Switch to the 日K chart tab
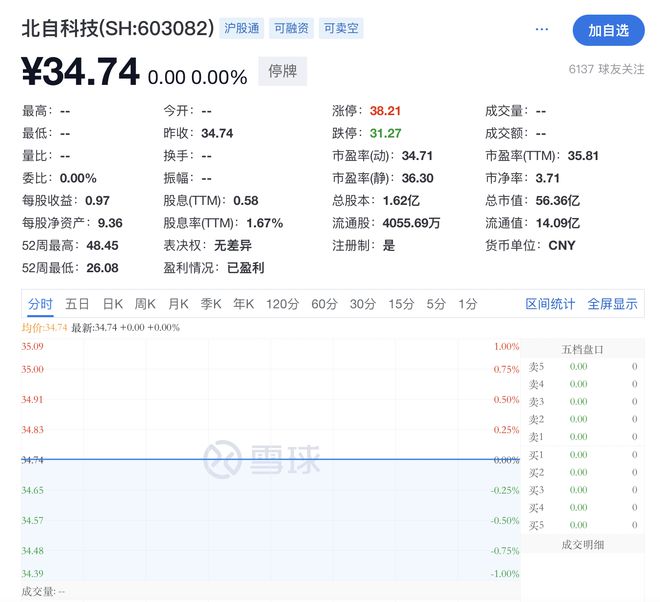The height and width of the screenshot is (602, 660). tap(113, 304)
